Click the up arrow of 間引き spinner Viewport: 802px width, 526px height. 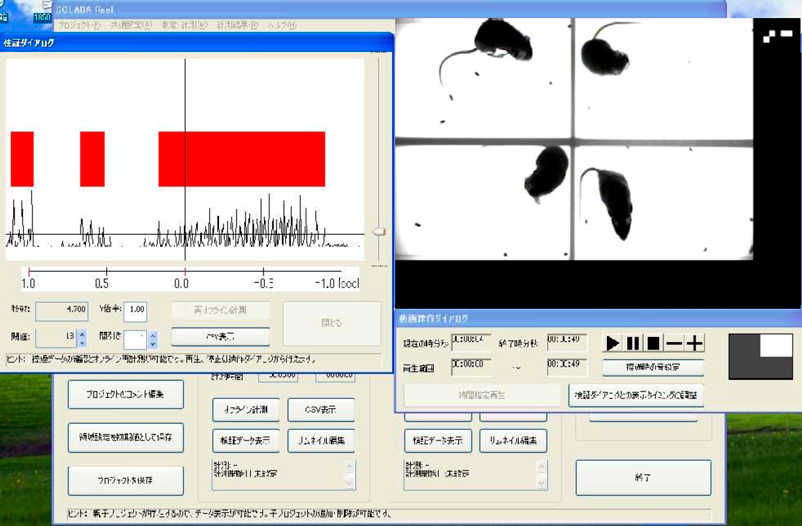(152, 333)
